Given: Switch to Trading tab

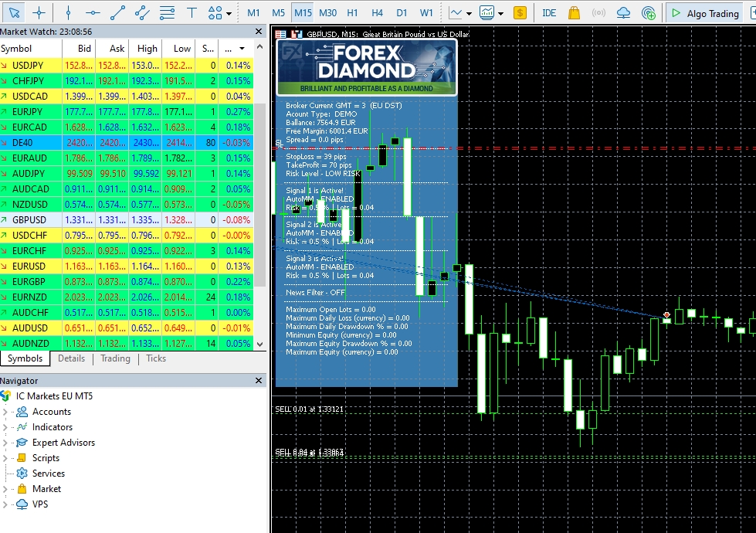Looking at the screenshot, I should coord(115,358).
